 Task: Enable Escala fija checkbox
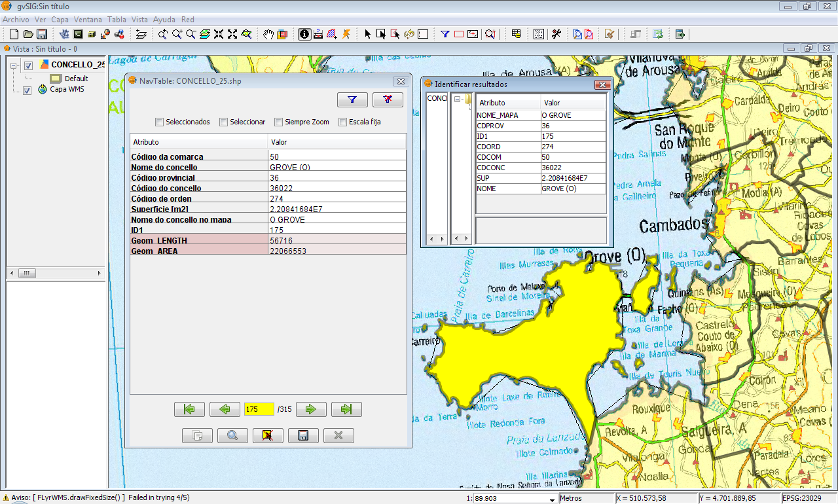click(342, 122)
